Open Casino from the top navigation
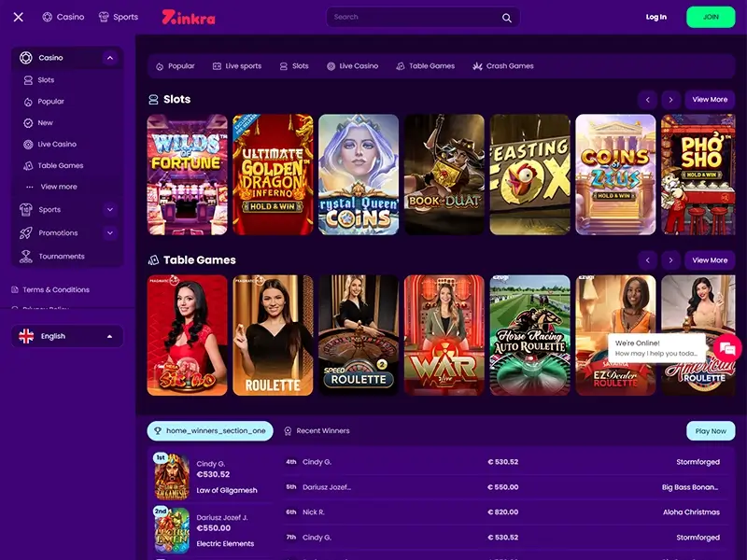The width and height of the screenshot is (747, 560). [63, 17]
